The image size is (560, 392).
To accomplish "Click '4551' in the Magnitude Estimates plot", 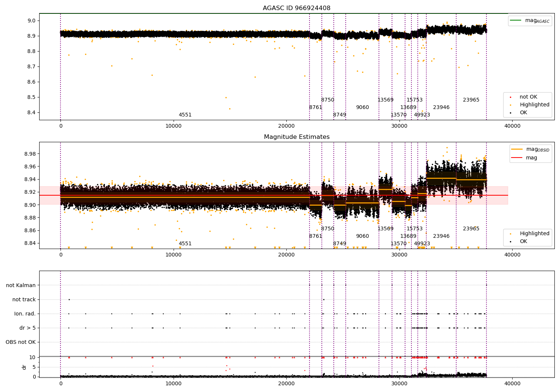I will [x=185, y=244].
